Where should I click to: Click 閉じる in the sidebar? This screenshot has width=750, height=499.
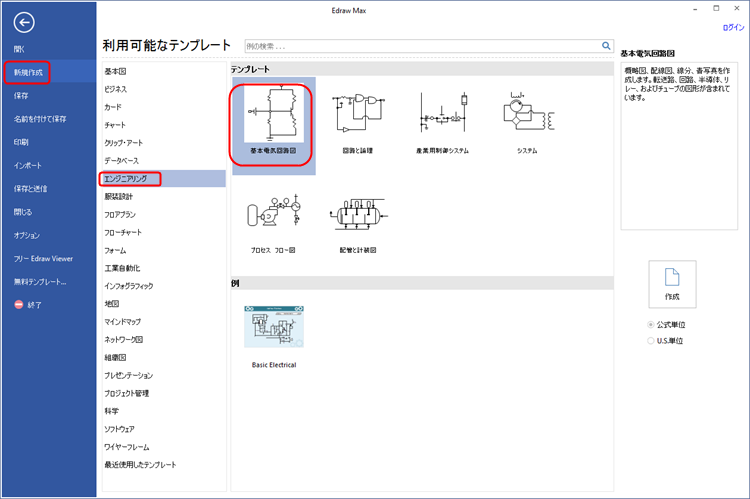pos(22,211)
